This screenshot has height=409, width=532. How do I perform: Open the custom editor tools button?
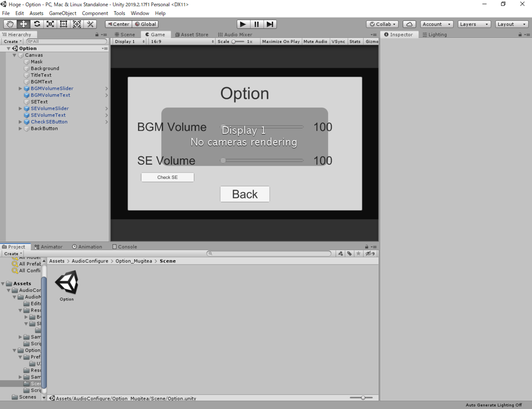[x=90, y=24]
